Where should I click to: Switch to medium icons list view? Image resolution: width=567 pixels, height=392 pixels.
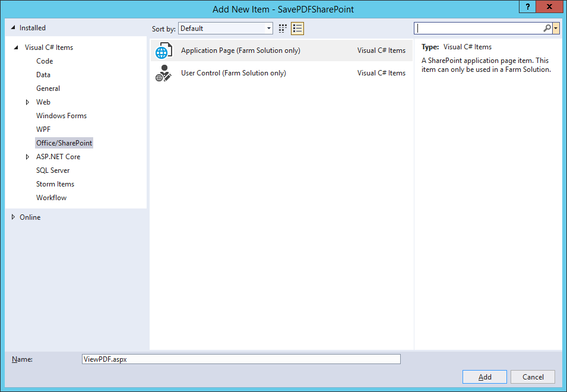[297, 28]
